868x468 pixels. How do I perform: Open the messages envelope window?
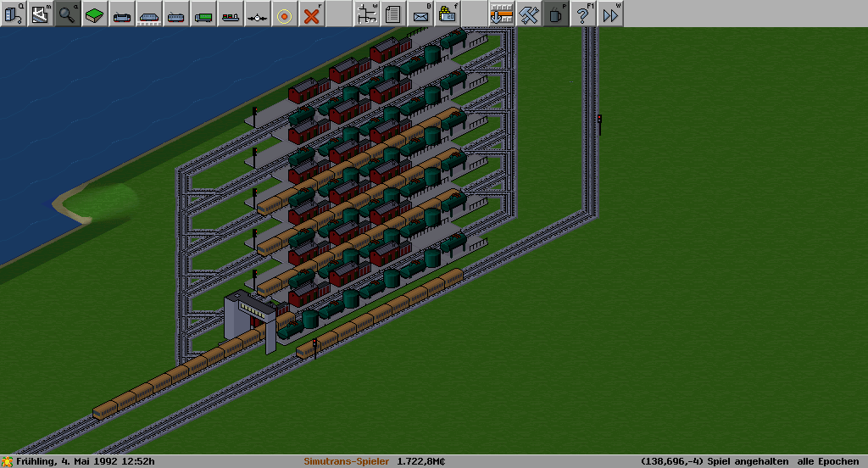420,14
